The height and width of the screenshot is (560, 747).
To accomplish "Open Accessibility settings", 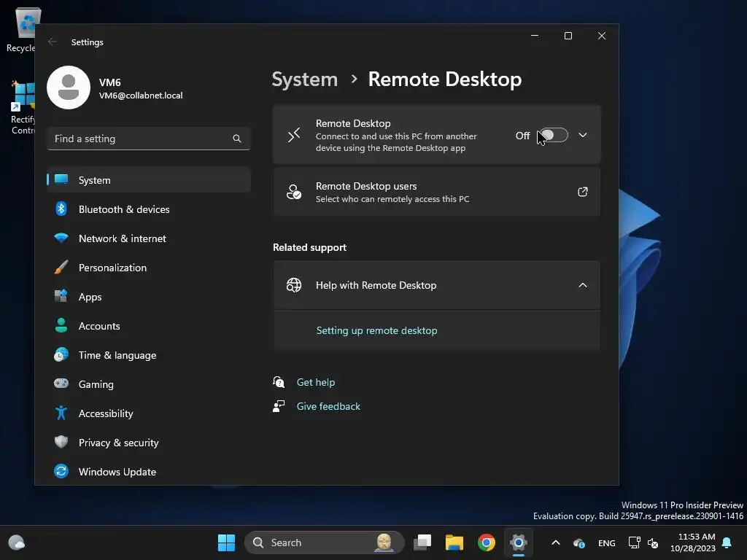I will [x=149, y=413].
